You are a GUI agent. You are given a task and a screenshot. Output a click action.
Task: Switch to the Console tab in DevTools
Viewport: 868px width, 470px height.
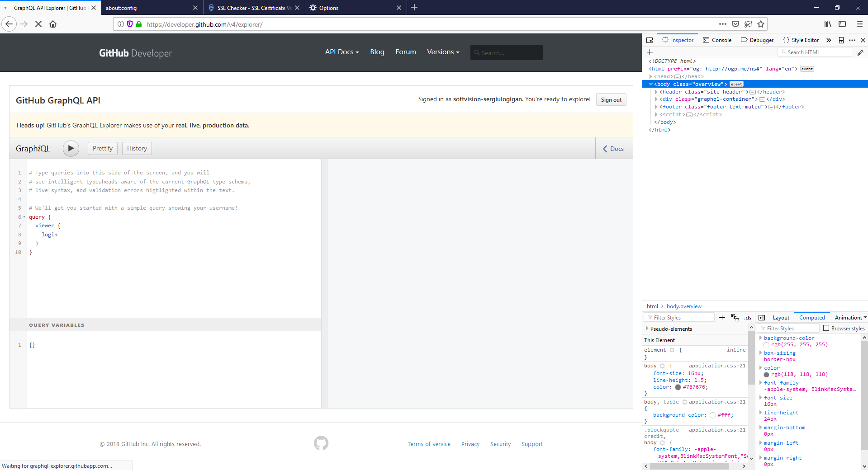pos(717,40)
